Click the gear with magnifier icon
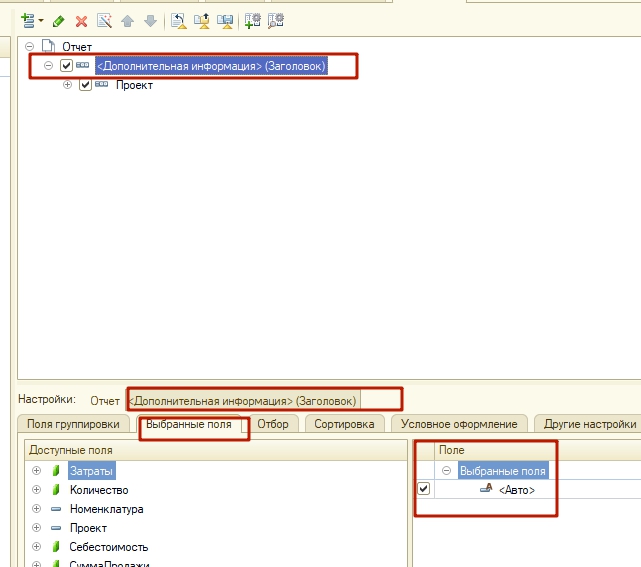Image resolution: width=641 pixels, height=567 pixels. 276,20
